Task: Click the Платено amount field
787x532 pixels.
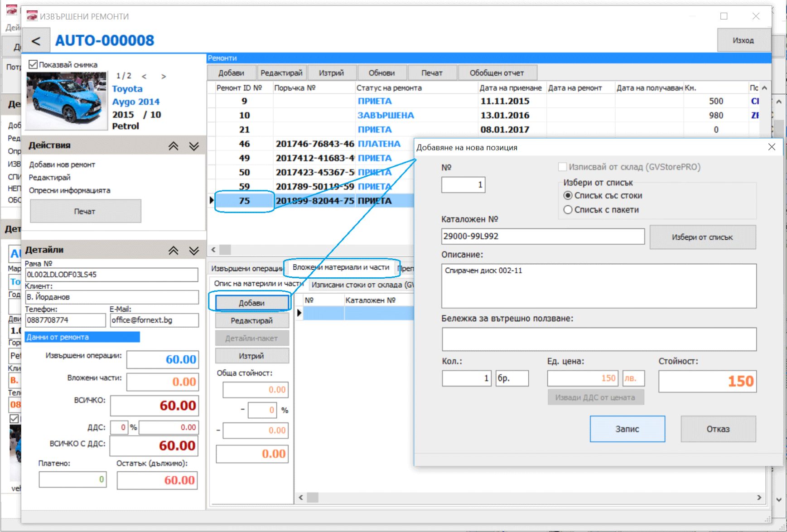Action: coord(72,479)
